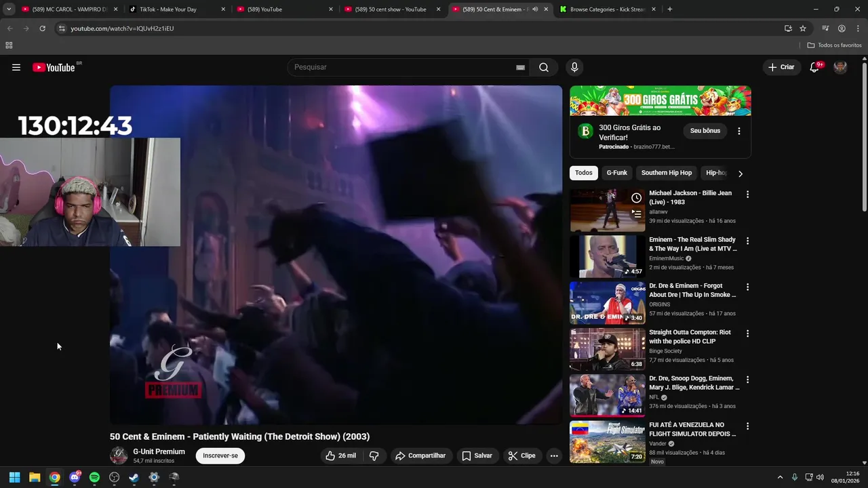Dislike the video with thumbs down
Image resolution: width=868 pixels, height=488 pixels.
(374, 455)
